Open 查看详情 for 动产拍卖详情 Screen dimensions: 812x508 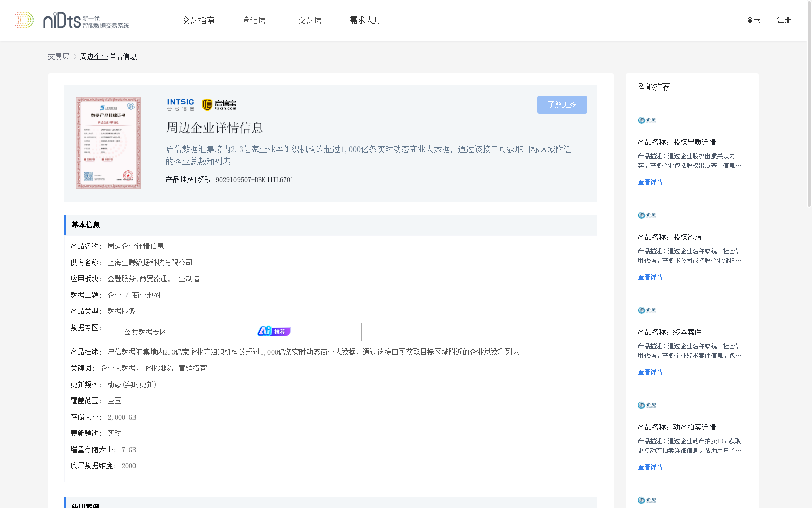pyautogui.click(x=650, y=467)
